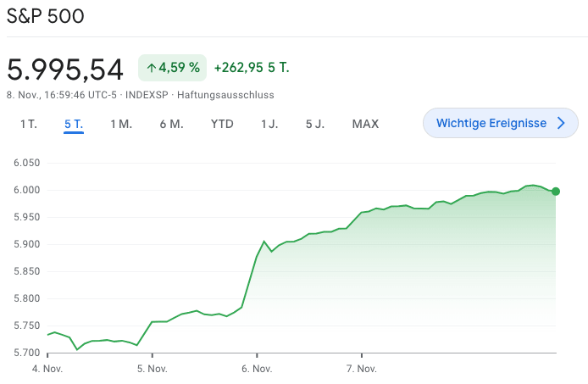Click the 5. Nov. date label on the axis
Viewport: 588px width, 384px height.
point(151,369)
